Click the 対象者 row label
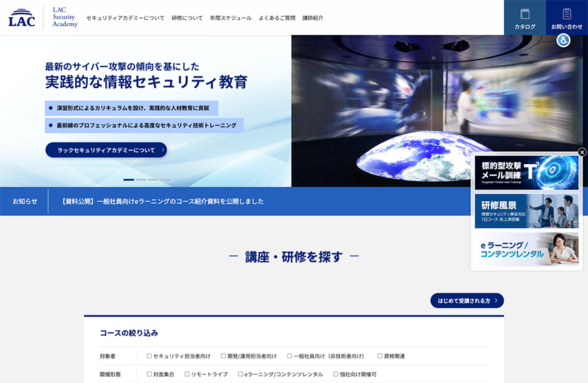This screenshot has height=383, width=588. 107,356
